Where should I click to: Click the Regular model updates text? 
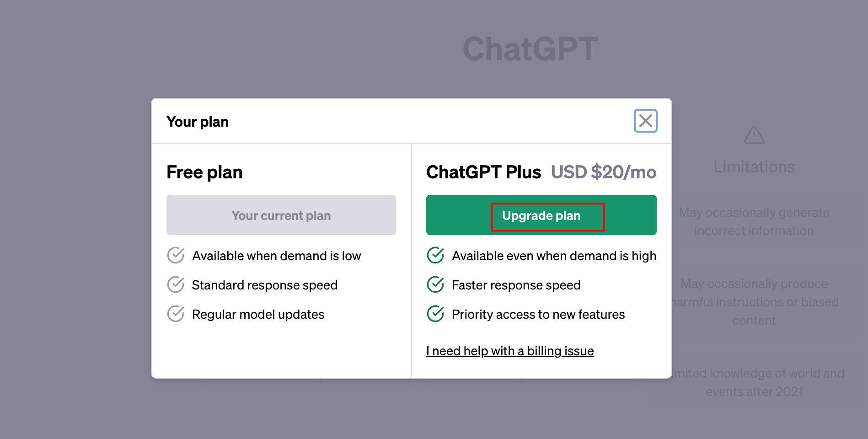coord(258,315)
